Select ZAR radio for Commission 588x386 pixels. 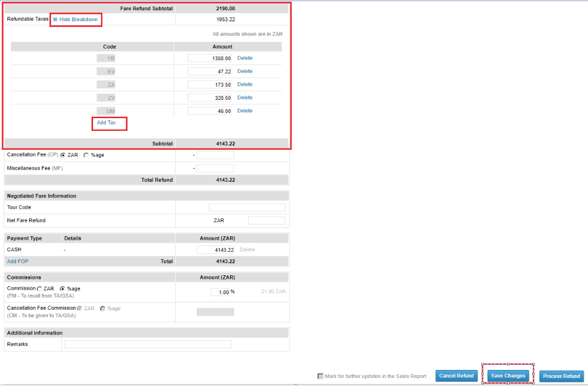40,288
